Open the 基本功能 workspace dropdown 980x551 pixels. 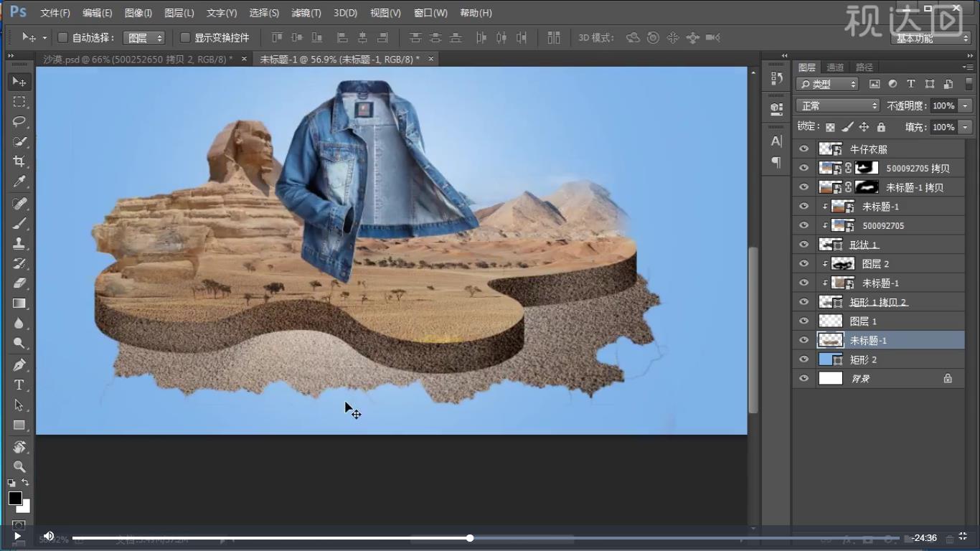pos(931,39)
